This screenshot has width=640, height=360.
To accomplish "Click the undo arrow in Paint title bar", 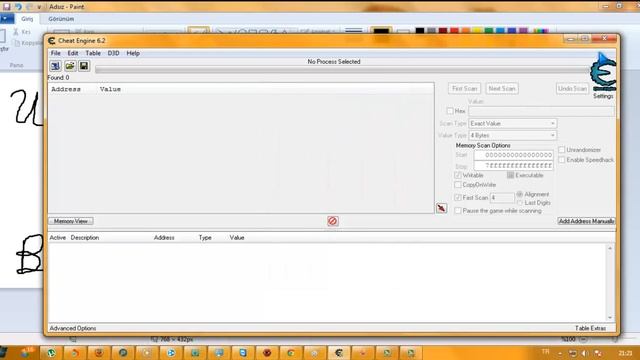I will tap(18, 7).
